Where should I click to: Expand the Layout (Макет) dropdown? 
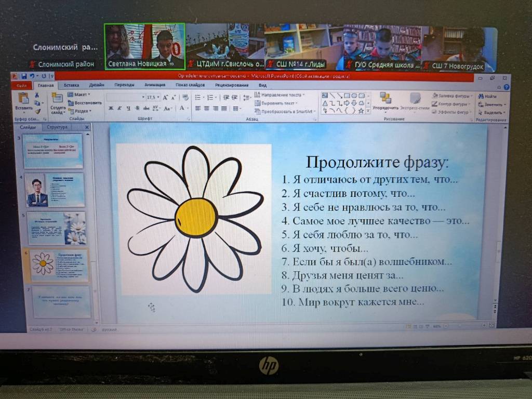[x=81, y=95]
